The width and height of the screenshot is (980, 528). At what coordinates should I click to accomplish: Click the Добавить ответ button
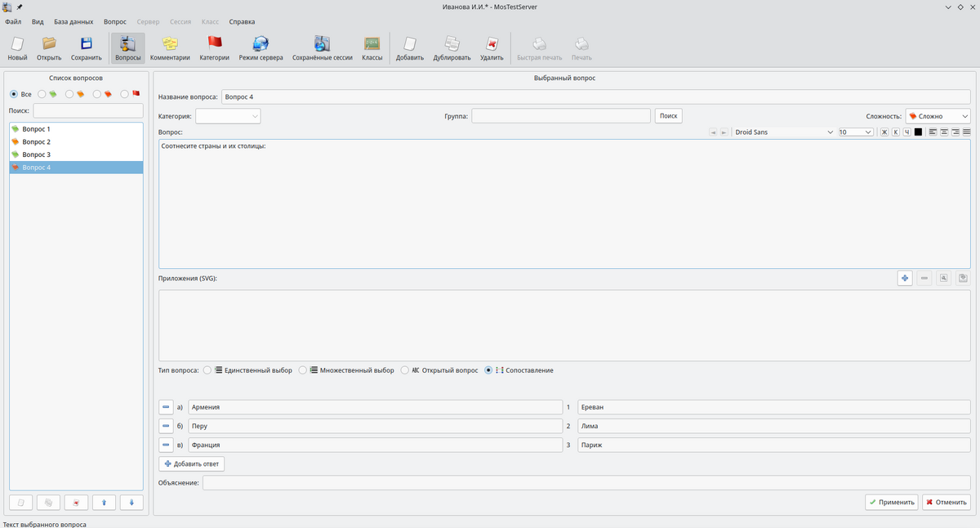[191, 464]
